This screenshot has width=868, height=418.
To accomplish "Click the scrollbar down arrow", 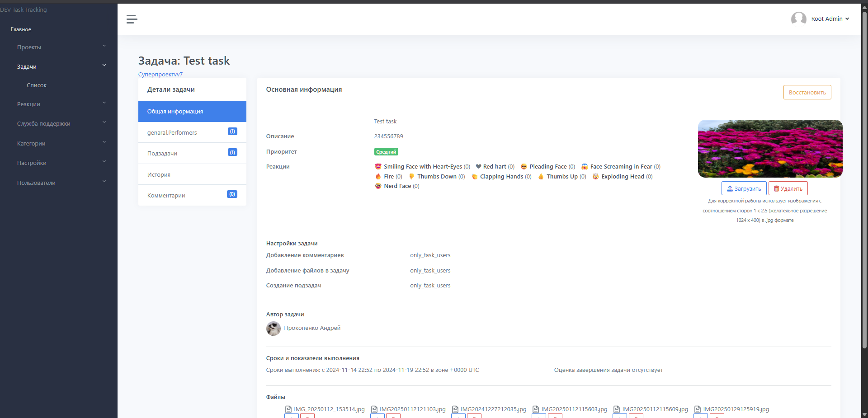I will (x=864, y=414).
